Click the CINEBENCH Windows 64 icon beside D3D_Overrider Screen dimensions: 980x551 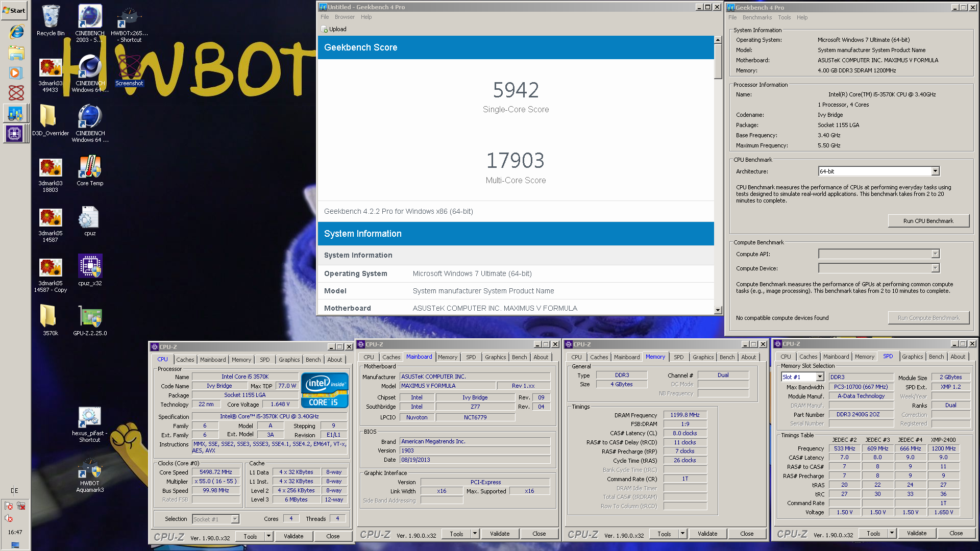point(90,122)
